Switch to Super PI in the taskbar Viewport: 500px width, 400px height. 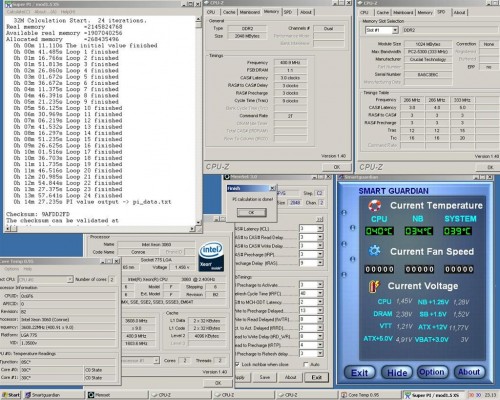click(433, 395)
